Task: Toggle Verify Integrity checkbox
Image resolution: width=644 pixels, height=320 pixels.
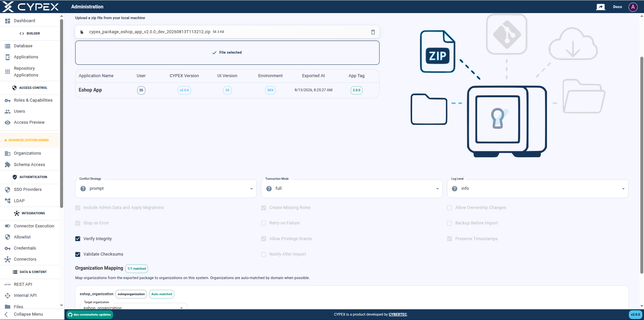Action: pos(78,239)
